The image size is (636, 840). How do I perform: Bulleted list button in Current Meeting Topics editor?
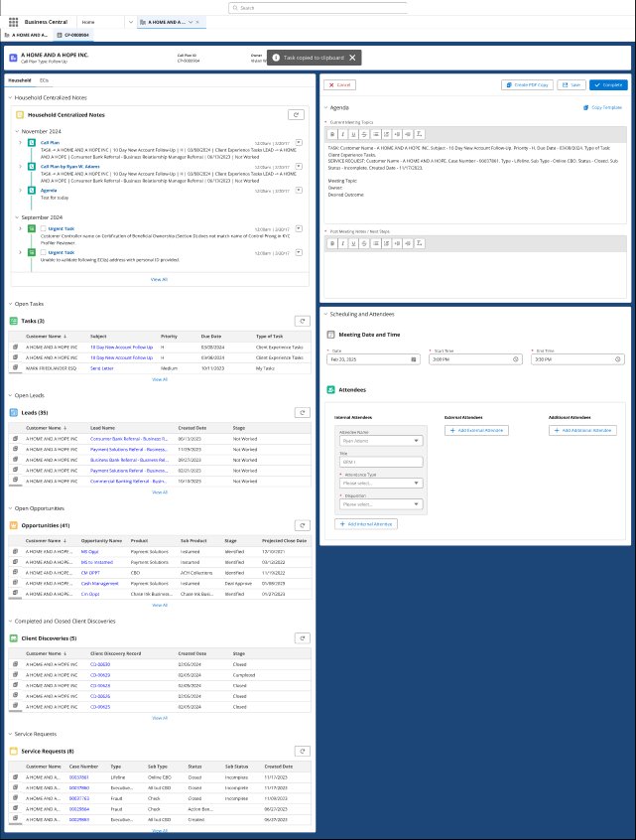(376, 134)
